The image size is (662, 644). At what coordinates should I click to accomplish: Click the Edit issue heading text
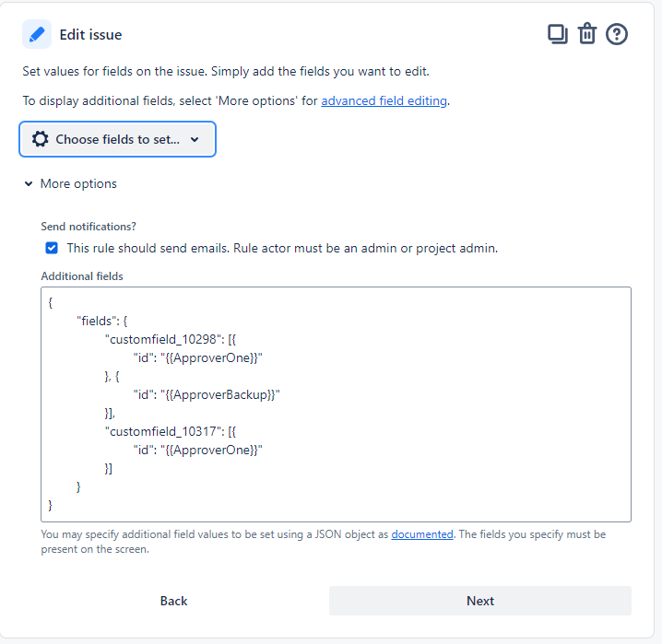coord(90,35)
